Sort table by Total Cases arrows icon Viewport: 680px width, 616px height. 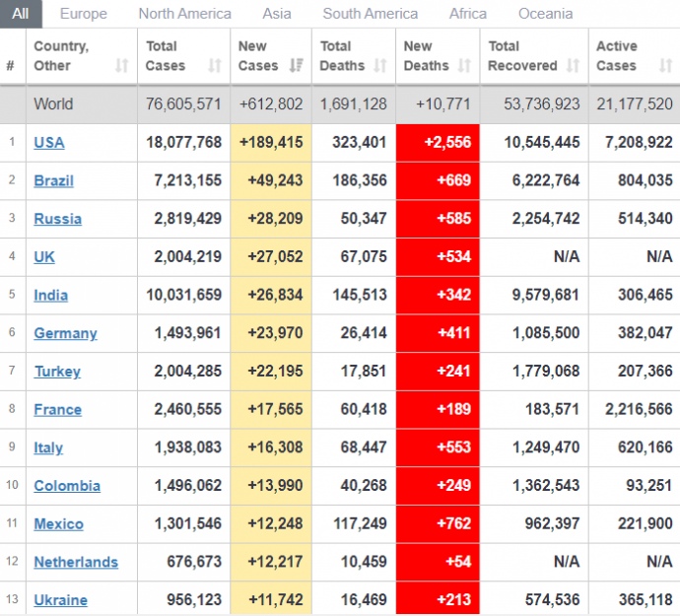click(x=215, y=66)
